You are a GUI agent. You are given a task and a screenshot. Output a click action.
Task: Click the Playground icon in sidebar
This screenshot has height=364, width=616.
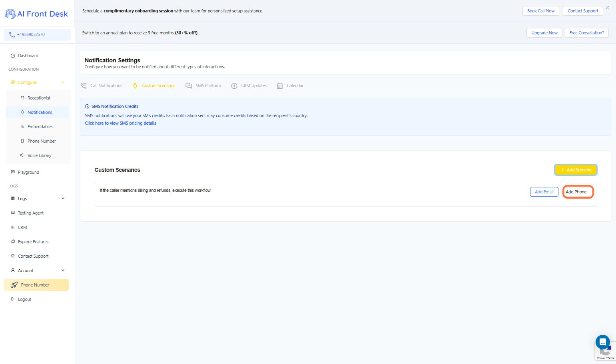[x=13, y=172]
